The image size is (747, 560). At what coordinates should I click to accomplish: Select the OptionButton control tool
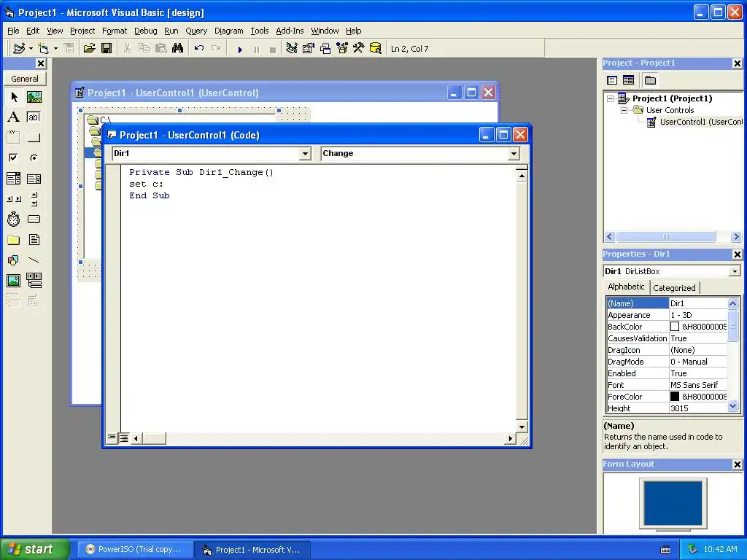point(34,157)
